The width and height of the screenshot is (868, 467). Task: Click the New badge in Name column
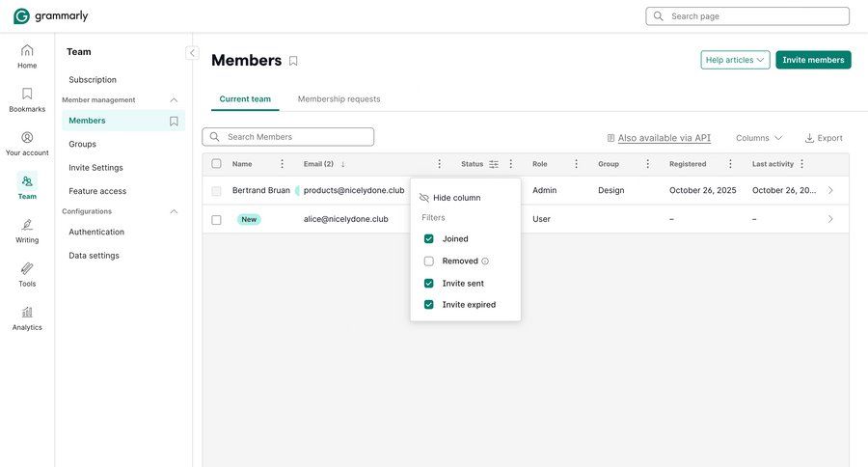tap(249, 219)
